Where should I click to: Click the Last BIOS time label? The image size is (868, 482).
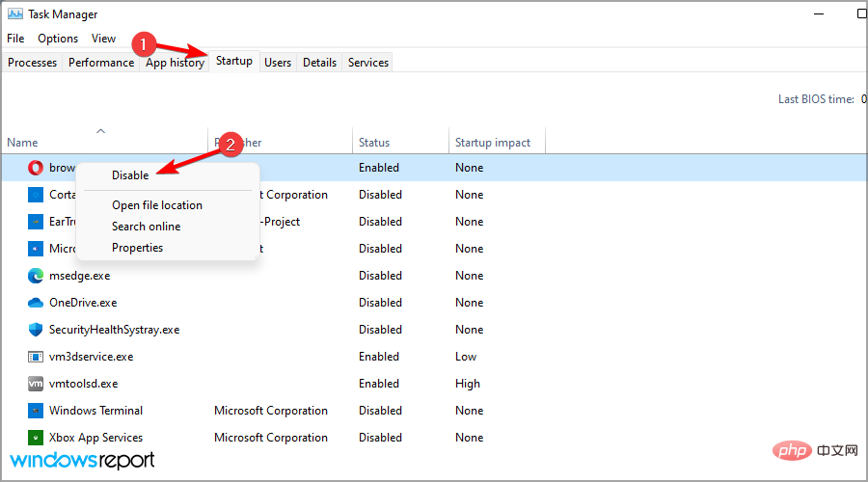point(816,99)
